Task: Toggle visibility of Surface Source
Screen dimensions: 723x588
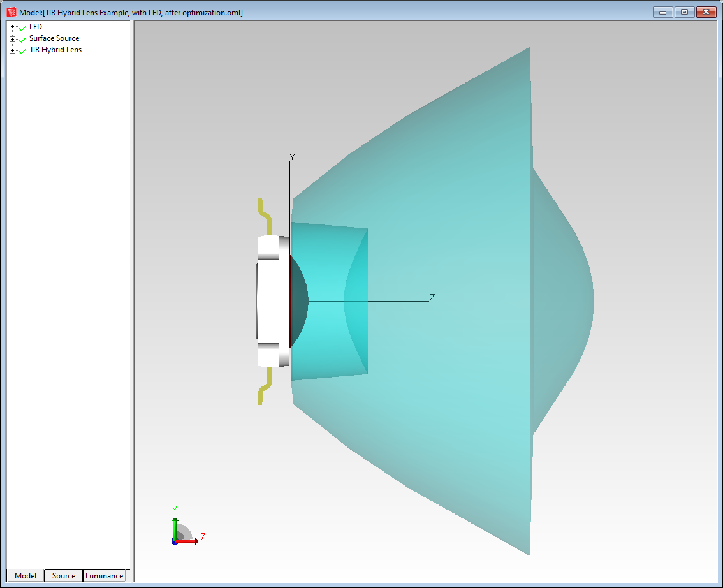Action: point(22,38)
